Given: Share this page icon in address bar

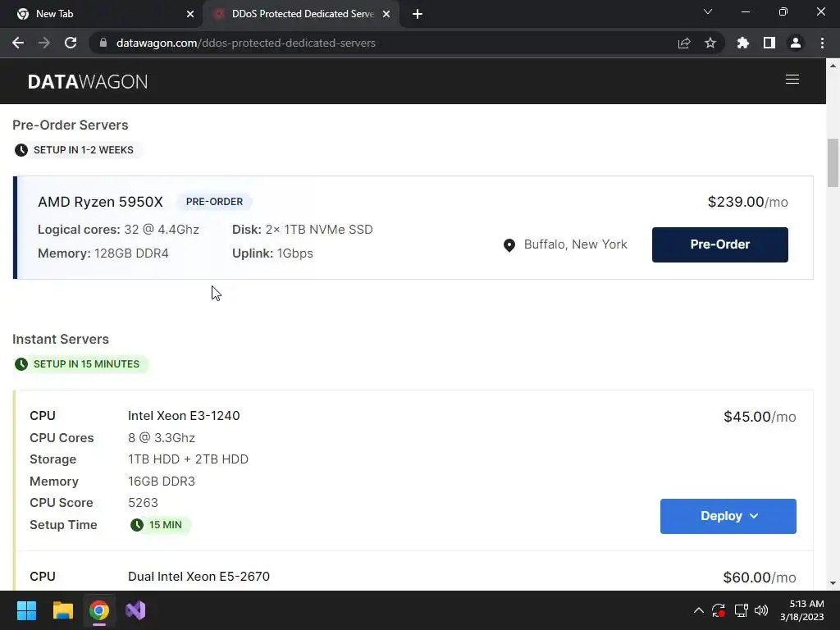Looking at the screenshot, I should (x=684, y=43).
